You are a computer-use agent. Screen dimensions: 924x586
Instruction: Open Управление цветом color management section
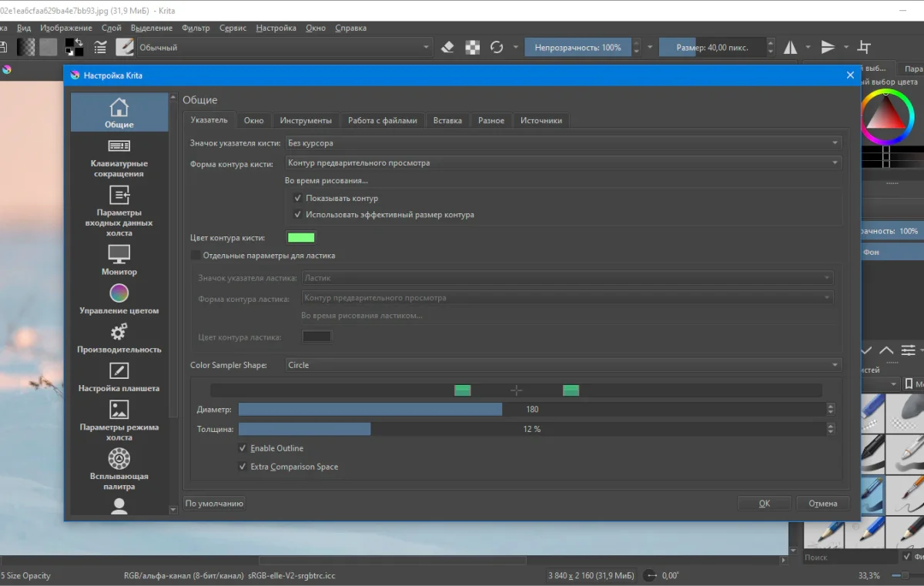(x=119, y=299)
